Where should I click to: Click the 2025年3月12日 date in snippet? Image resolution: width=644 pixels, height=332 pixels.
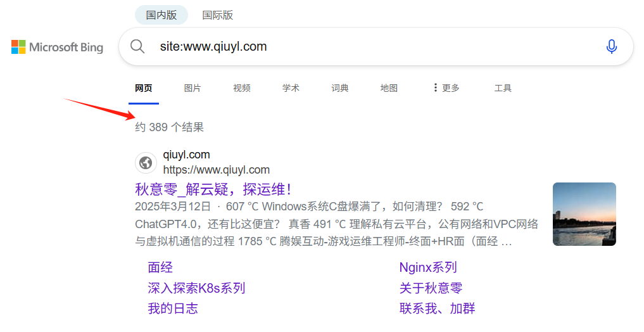click(x=173, y=207)
